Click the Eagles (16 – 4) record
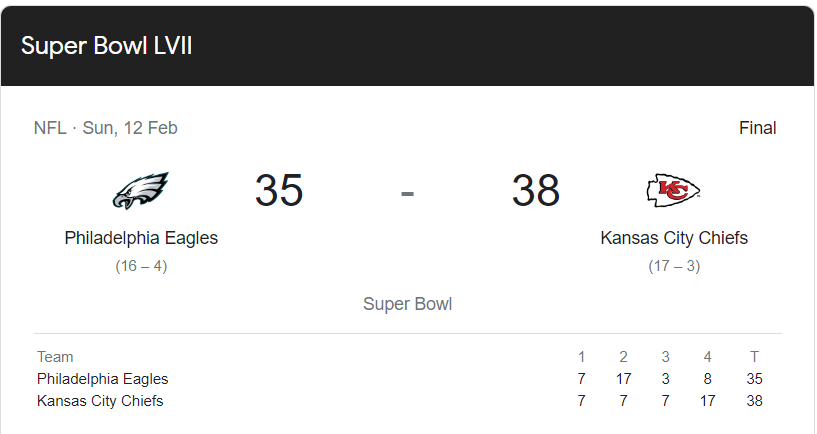The width and height of the screenshot is (817, 434). 141,266
